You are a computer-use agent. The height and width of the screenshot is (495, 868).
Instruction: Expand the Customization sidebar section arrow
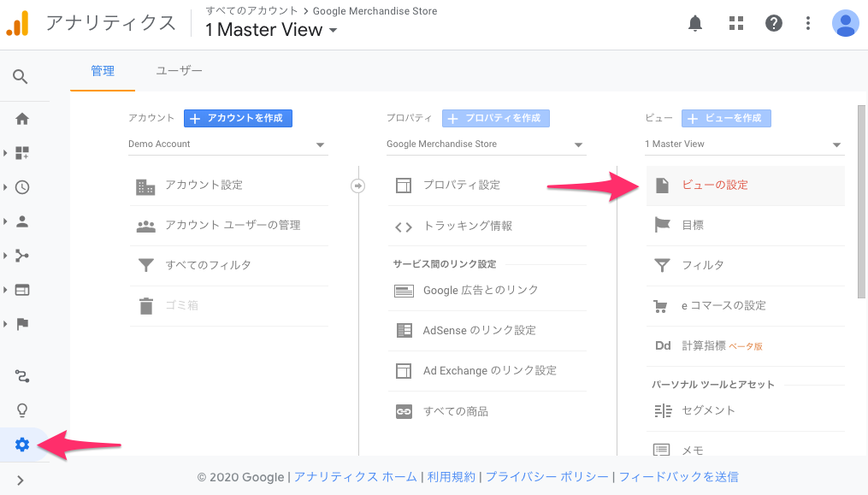(x=5, y=153)
